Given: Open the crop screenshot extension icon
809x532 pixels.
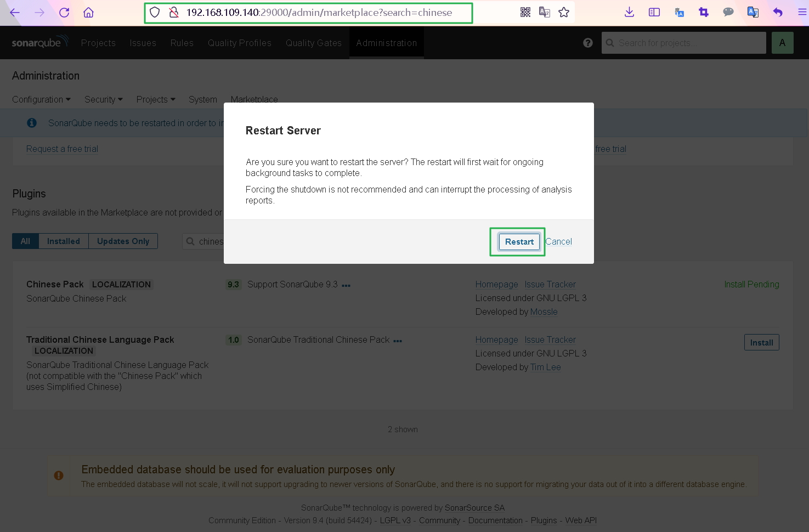Looking at the screenshot, I should point(704,12).
